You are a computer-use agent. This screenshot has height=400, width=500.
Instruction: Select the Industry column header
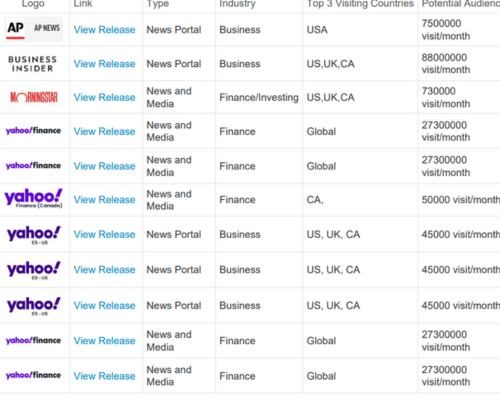[237, 4]
